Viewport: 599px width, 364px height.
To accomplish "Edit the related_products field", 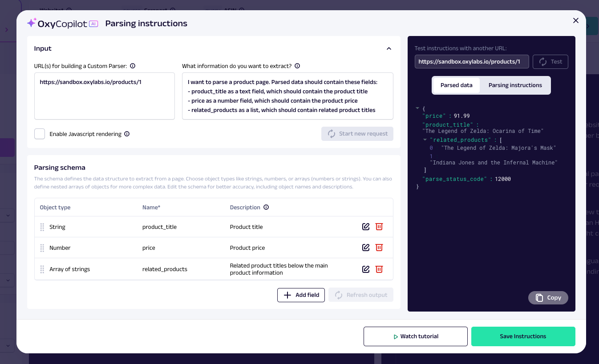I will click(366, 269).
